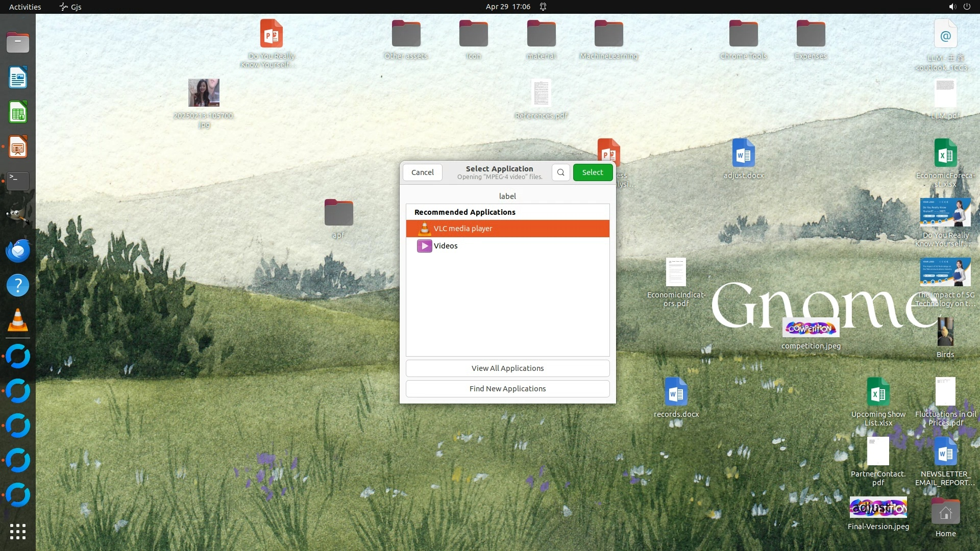
Task: Click View All Applications button
Action: (507, 368)
